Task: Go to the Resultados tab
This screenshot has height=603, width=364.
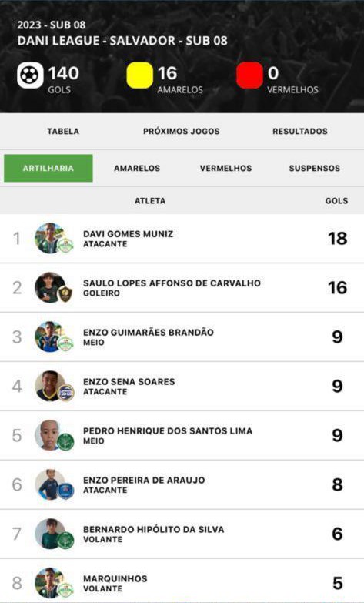Action: (300, 131)
